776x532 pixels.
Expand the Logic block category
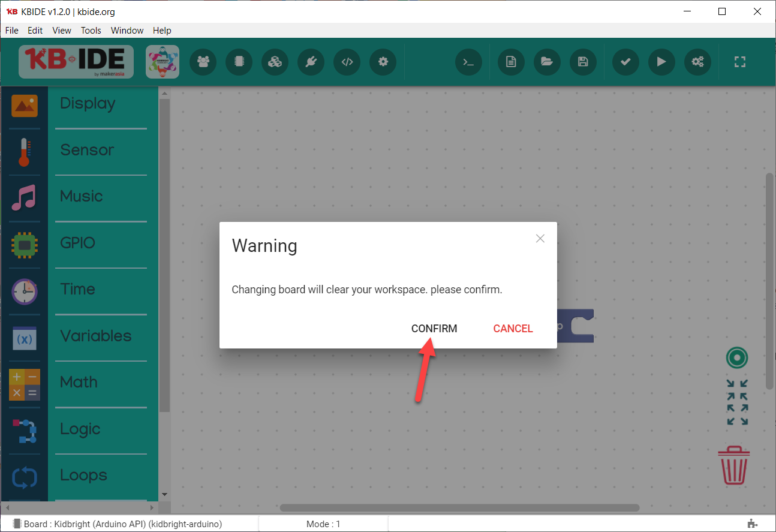80,429
